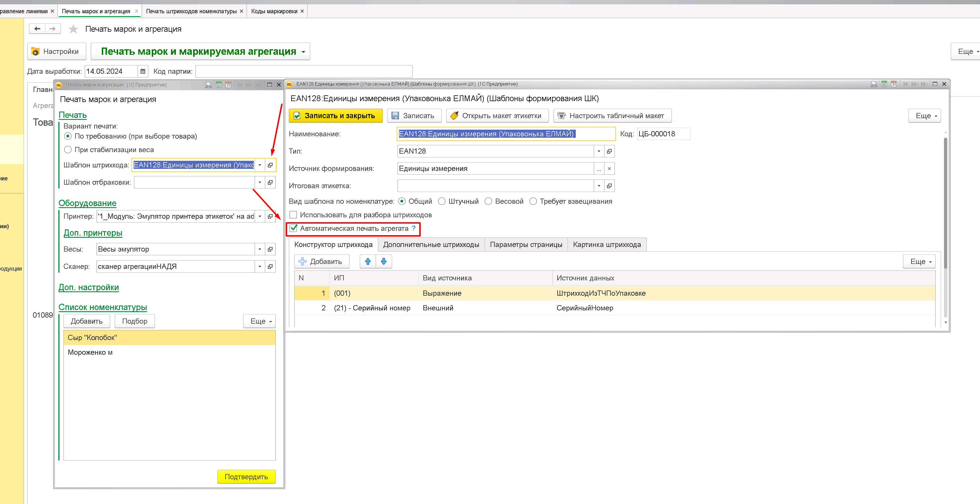This screenshot has height=504, width=980.
Task: Click the favorites star icon
Action: [x=73, y=29]
